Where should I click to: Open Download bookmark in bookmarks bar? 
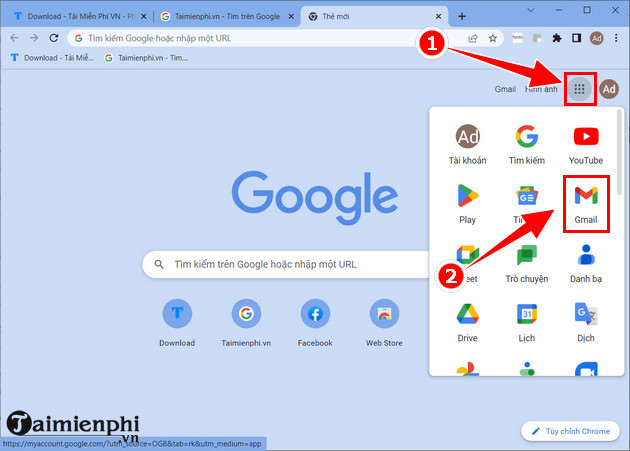[52, 58]
